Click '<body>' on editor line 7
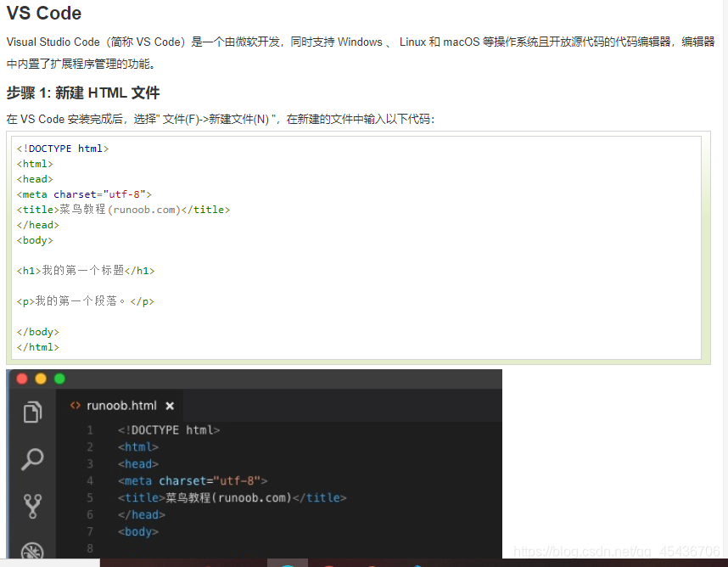The height and width of the screenshot is (567, 728). tap(138, 531)
